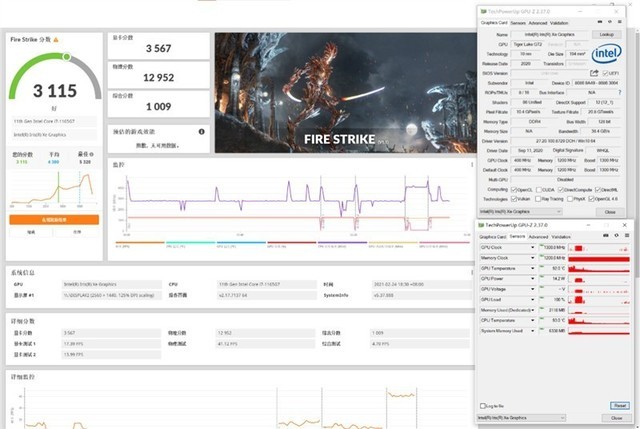
Task: Open the Memory Clock sensor dropdown
Action: (532, 258)
